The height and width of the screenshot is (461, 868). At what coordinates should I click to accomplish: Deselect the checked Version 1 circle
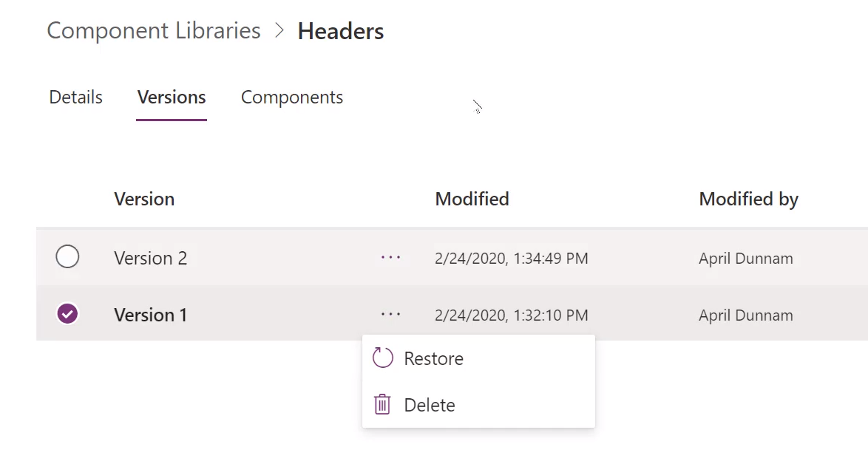[x=67, y=314]
